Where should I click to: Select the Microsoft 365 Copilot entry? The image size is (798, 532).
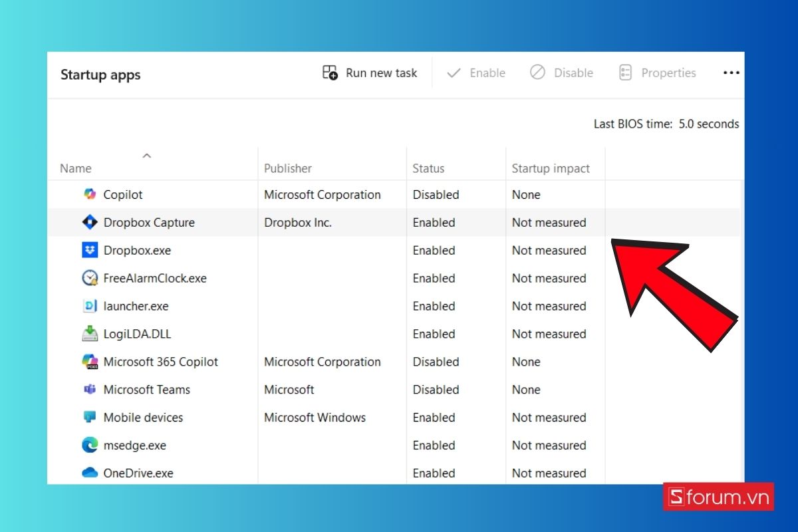(161, 362)
